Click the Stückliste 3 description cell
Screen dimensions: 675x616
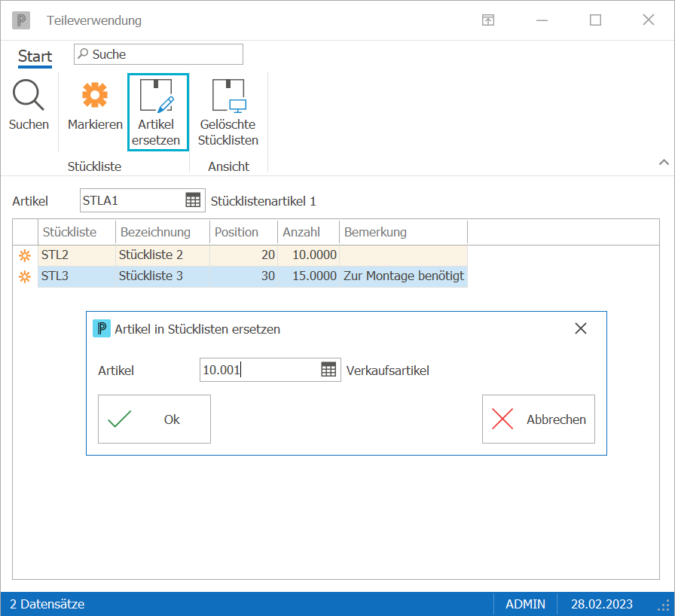click(x=163, y=276)
